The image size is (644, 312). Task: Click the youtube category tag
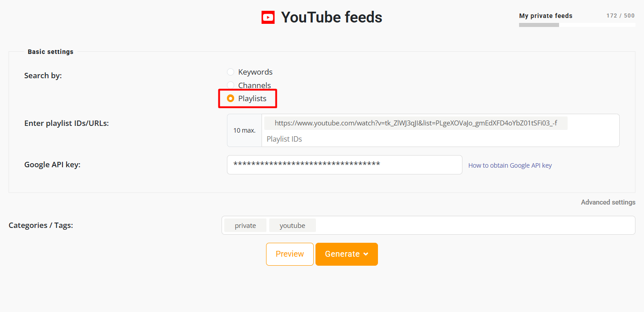pyautogui.click(x=293, y=226)
